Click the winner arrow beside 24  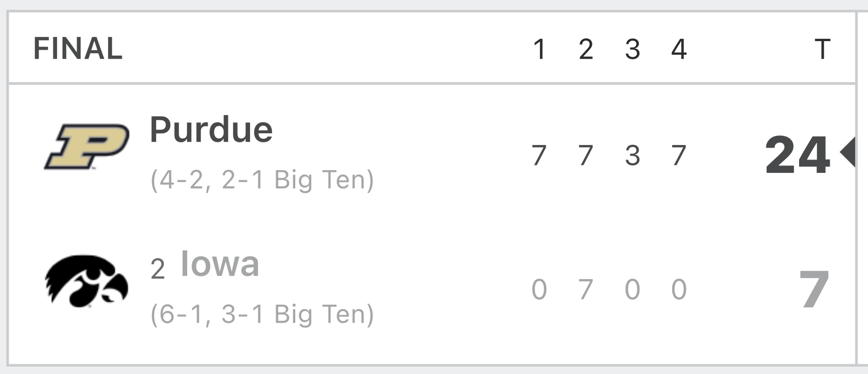click(848, 152)
